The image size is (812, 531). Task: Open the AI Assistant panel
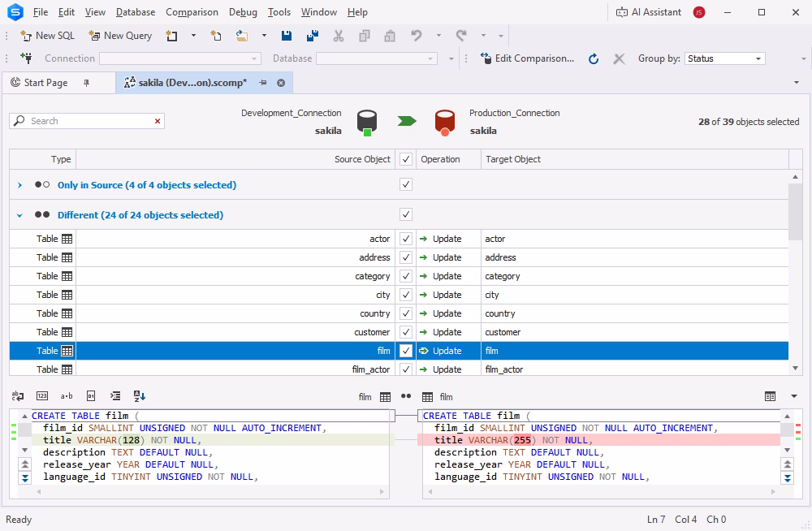coord(648,12)
